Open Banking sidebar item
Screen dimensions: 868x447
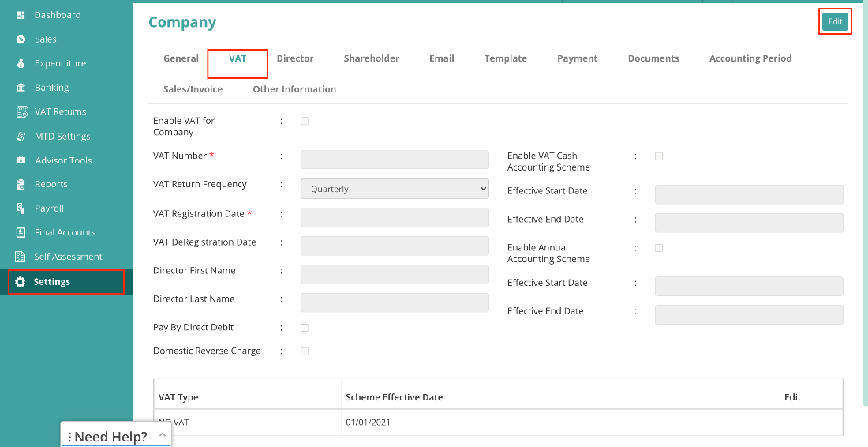point(51,88)
